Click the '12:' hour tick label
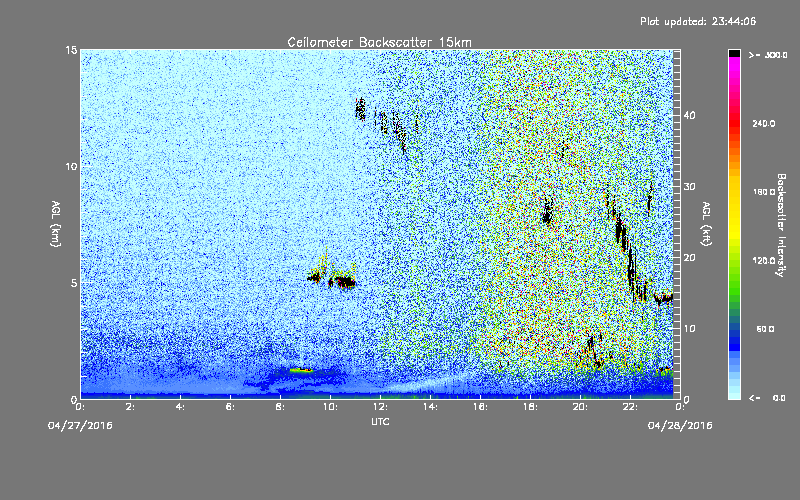The image size is (800, 500). [380, 407]
